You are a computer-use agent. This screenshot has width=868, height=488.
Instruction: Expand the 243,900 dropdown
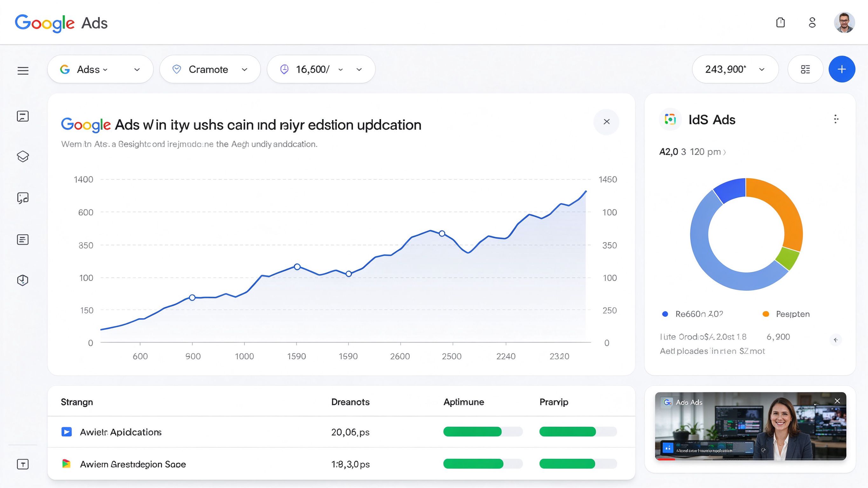pyautogui.click(x=735, y=69)
